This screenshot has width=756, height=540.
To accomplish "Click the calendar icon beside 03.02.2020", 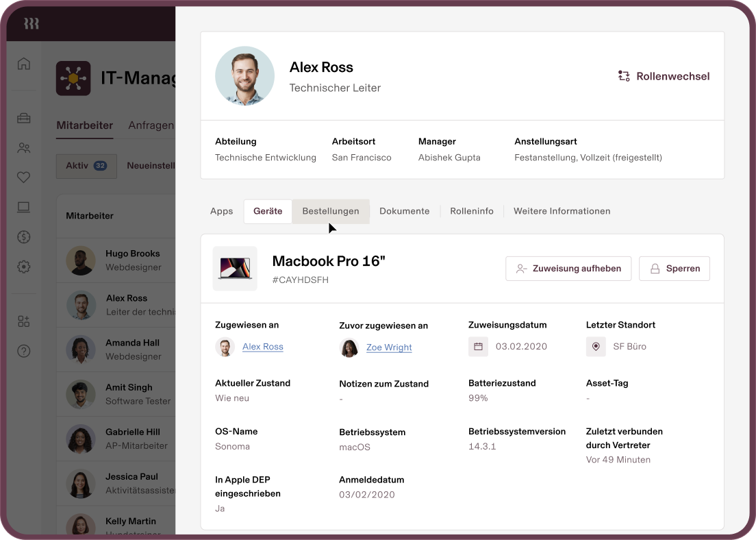I will (478, 347).
